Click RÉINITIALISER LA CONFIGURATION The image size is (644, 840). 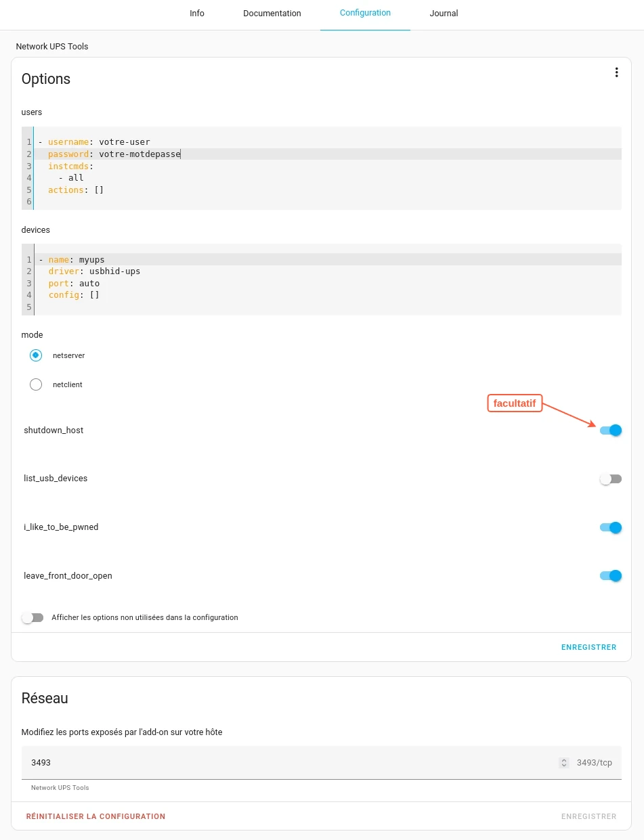coord(95,816)
